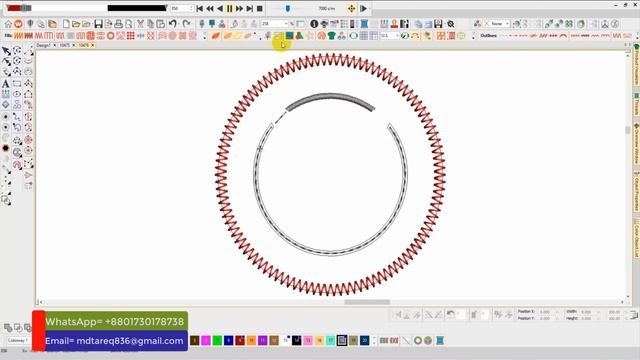Create a new blank design
This screenshot has height=360, width=640.
click(66, 24)
